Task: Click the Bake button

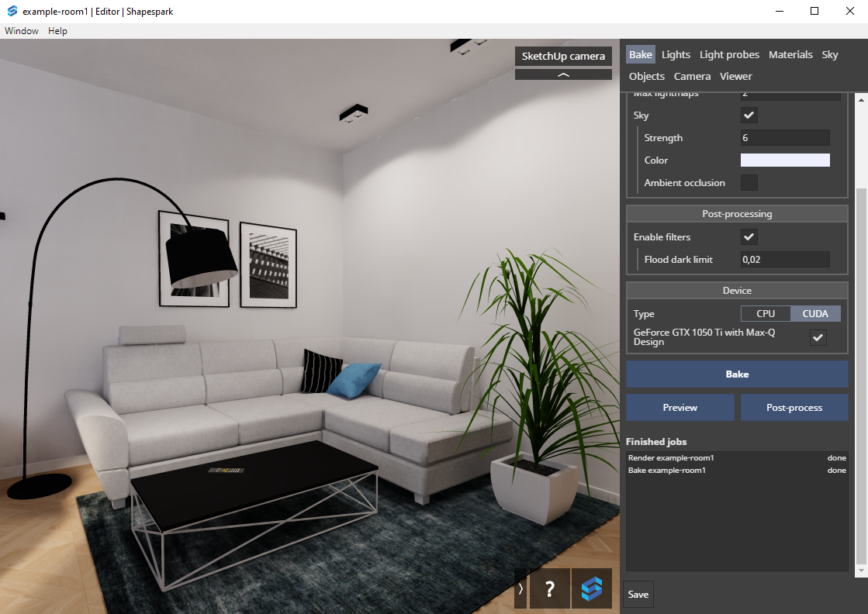Action: point(737,374)
